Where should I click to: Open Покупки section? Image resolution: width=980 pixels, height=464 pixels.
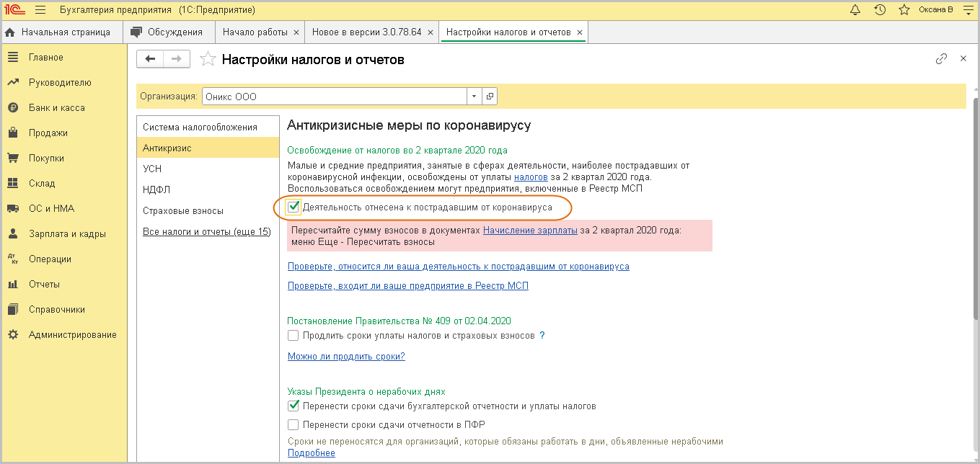pyautogui.click(x=63, y=159)
